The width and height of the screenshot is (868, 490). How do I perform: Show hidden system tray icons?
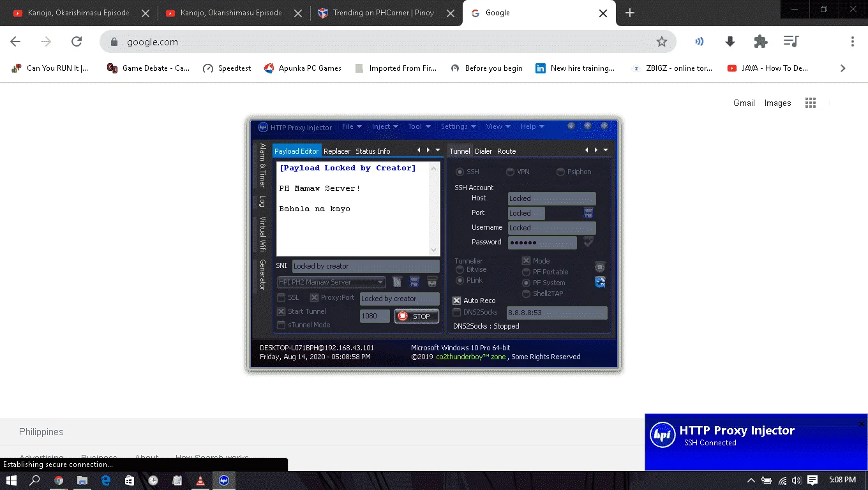click(x=751, y=480)
